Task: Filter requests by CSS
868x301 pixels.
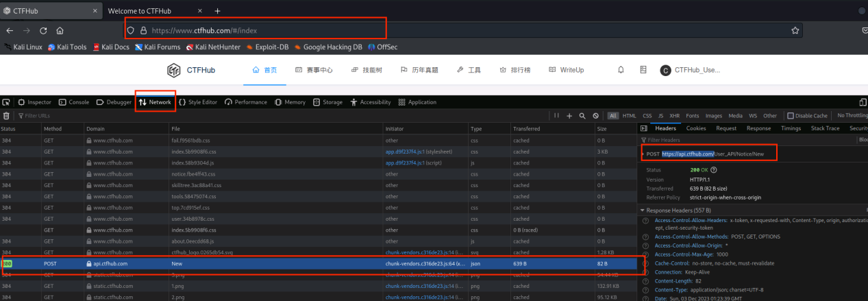Action: pyautogui.click(x=646, y=116)
